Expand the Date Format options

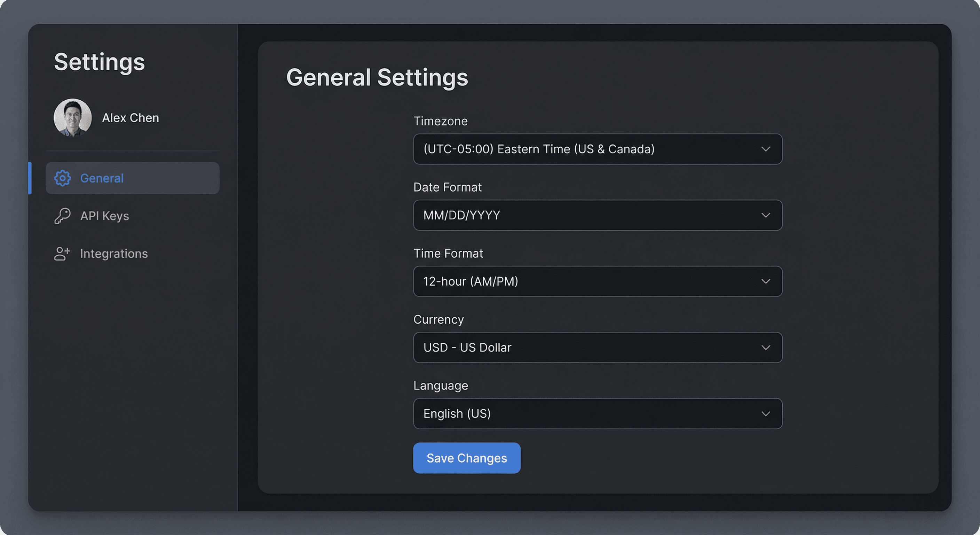click(x=597, y=215)
